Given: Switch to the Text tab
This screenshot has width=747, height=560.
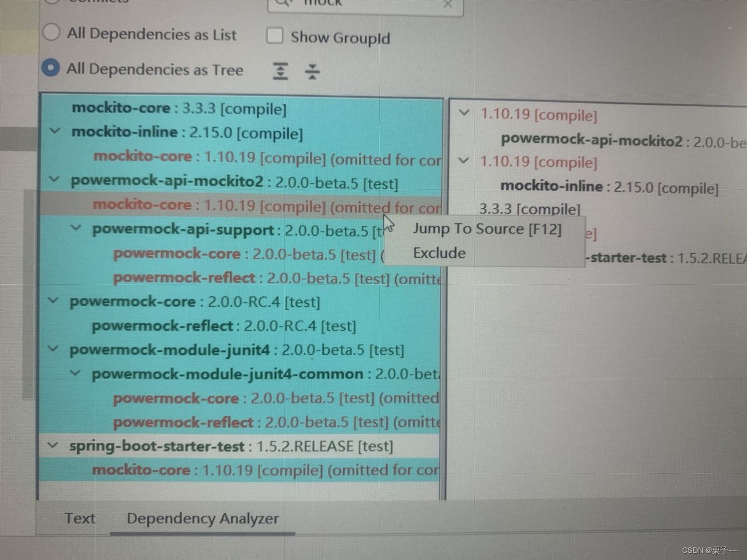Looking at the screenshot, I should click(x=80, y=518).
